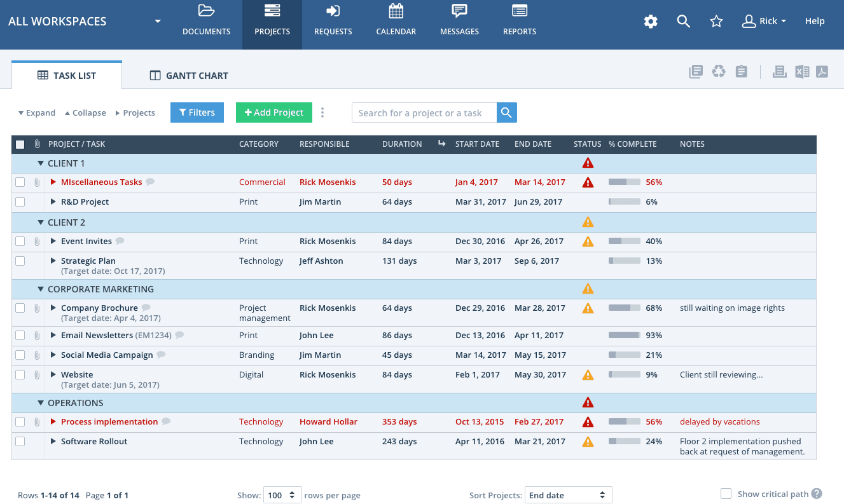The image size is (844, 504).
Task: Click comment bubble next to Process implementation
Action: 166,421
